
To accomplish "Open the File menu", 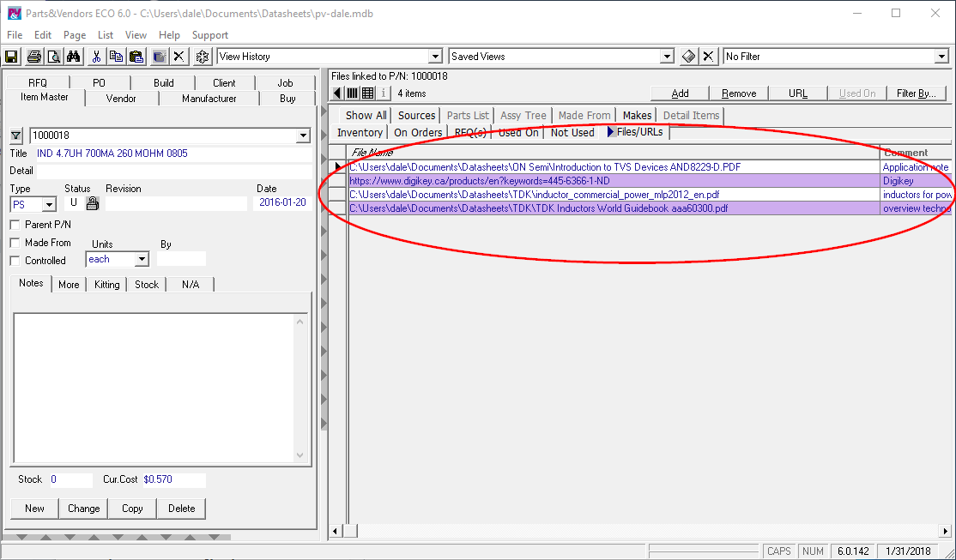I will (15, 35).
